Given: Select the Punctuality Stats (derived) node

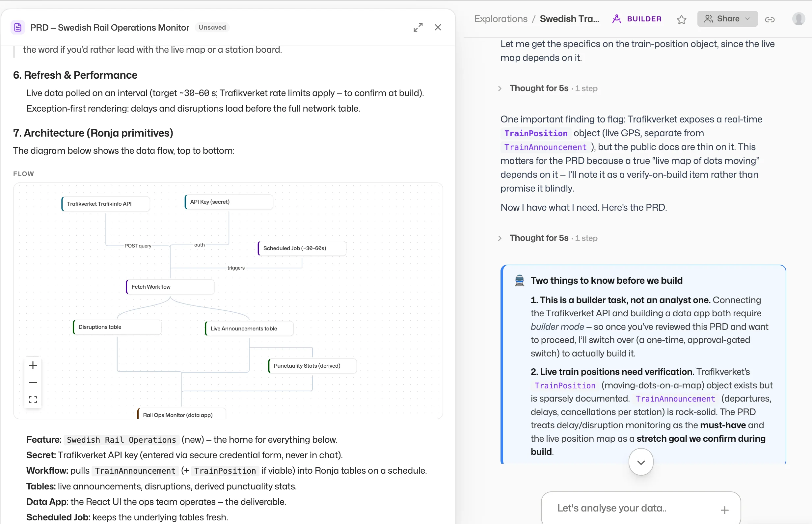Looking at the screenshot, I should click(312, 366).
